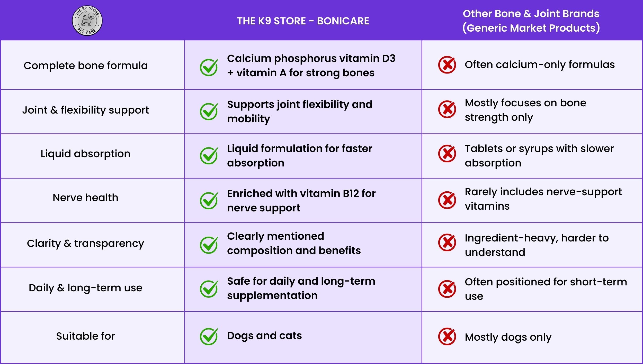Click red X beside Often calcium-only formulas

click(x=447, y=65)
